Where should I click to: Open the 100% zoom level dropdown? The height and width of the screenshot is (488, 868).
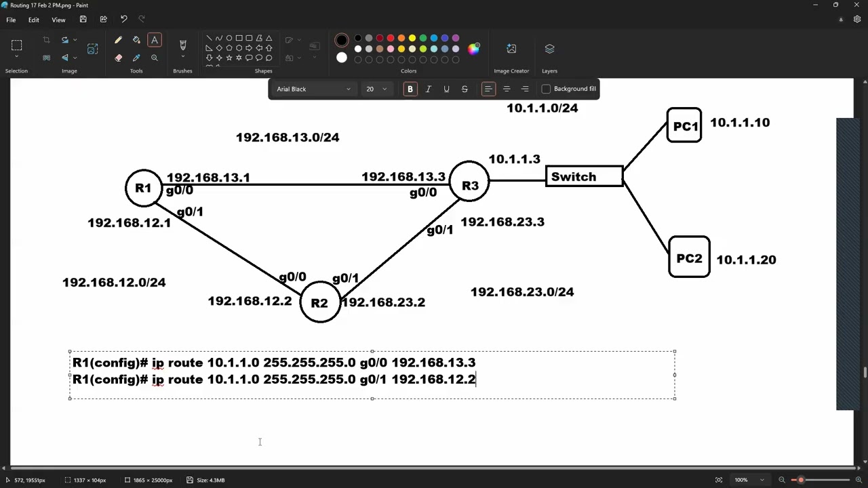coord(749,480)
